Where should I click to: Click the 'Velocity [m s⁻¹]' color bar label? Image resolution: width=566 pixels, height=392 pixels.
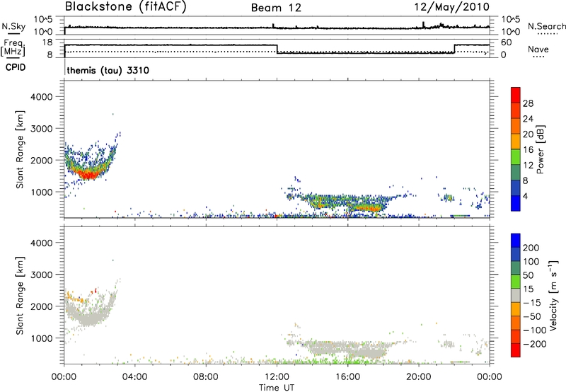point(553,295)
